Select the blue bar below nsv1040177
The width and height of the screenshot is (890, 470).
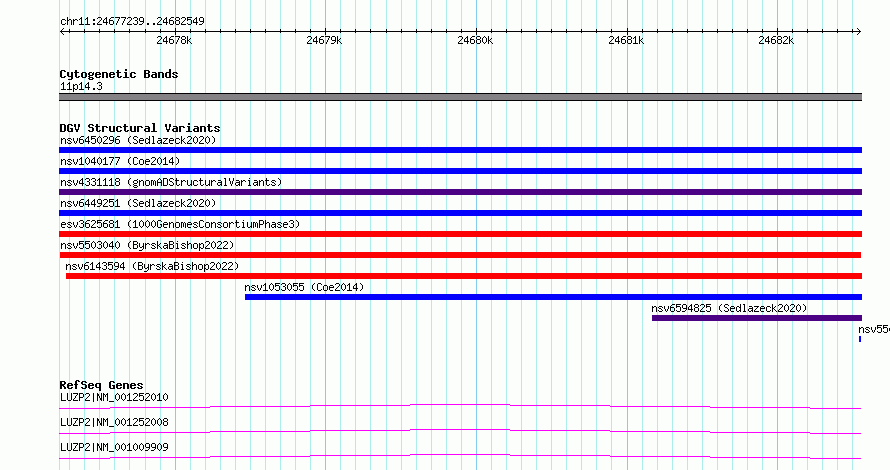tap(460, 171)
